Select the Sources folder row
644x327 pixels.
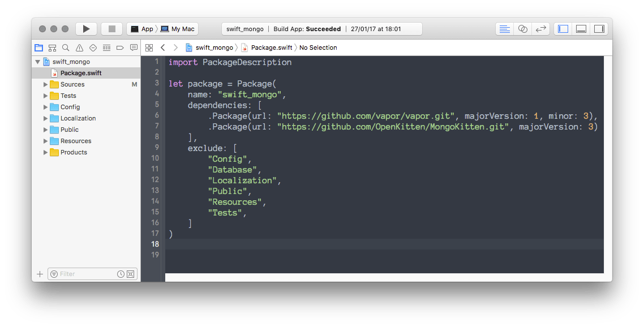(x=86, y=84)
